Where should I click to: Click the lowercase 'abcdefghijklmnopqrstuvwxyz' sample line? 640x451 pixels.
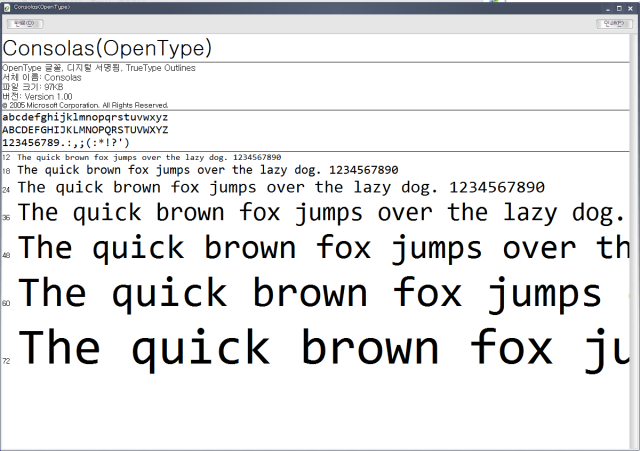85,118
